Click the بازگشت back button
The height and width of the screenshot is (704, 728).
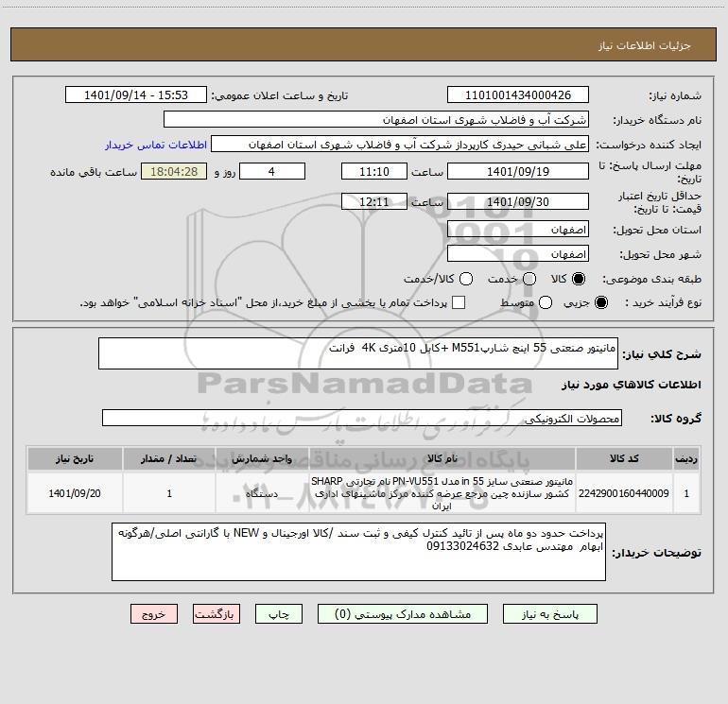point(217,614)
